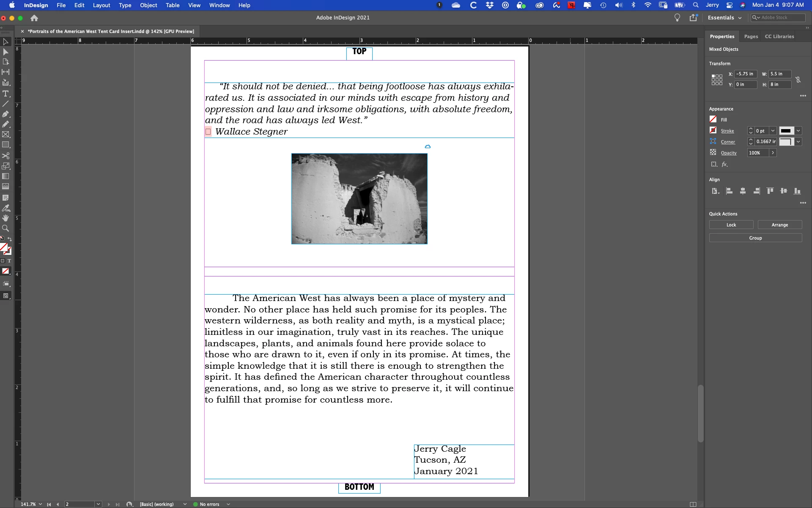Click the Fill color swatch
Screen dimensions: 812x508
pos(713,119)
